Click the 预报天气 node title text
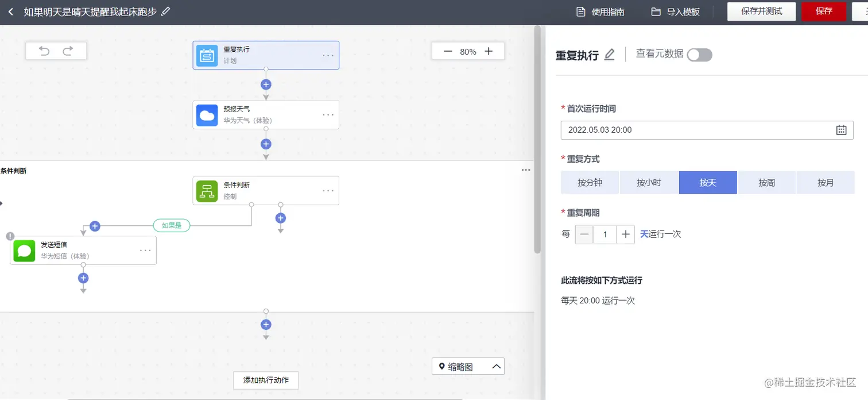Image resolution: width=868 pixels, height=400 pixels. point(237,109)
